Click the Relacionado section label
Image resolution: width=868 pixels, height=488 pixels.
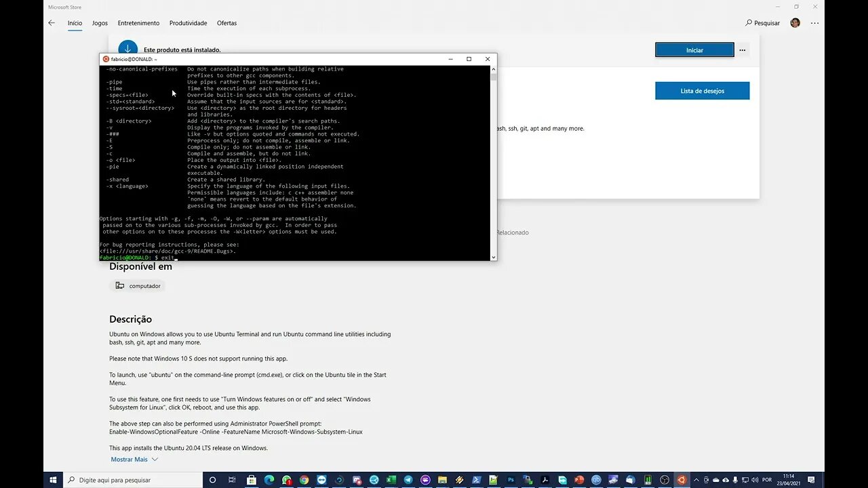click(512, 232)
